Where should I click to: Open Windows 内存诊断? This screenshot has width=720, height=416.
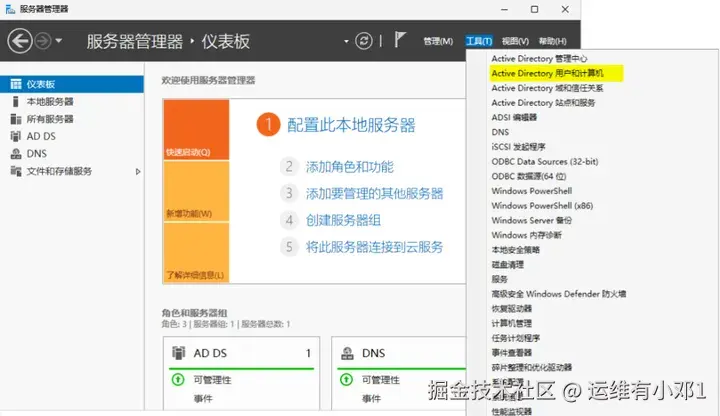click(526, 235)
